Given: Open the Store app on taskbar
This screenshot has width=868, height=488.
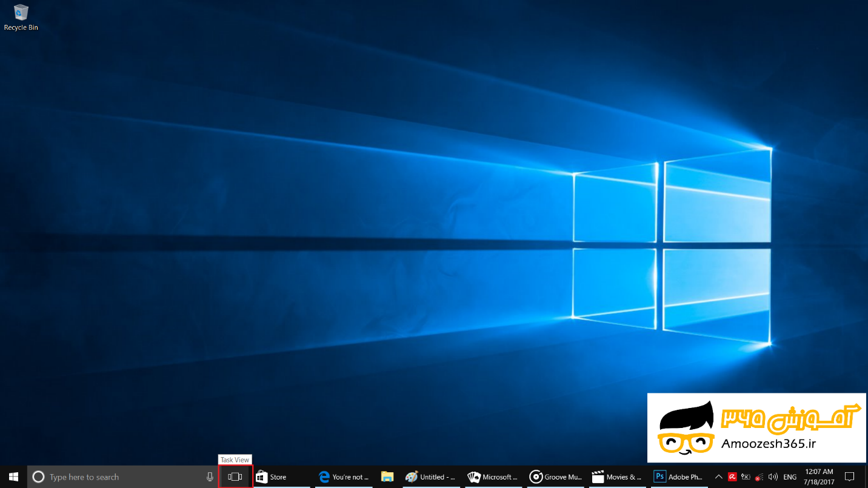Looking at the screenshot, I should (x=282, y=477).
